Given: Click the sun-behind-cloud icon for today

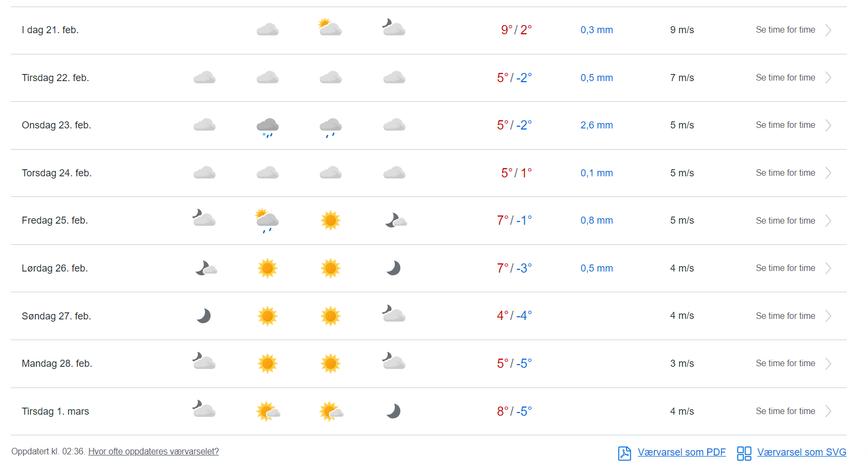Looking at the screenshot, I should [x=330, y=27].
